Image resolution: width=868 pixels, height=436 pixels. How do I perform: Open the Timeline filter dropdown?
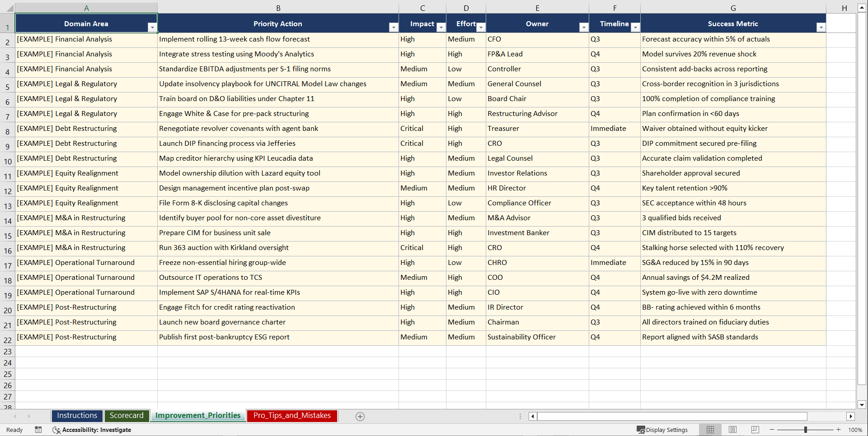click(x=635, y=28)
